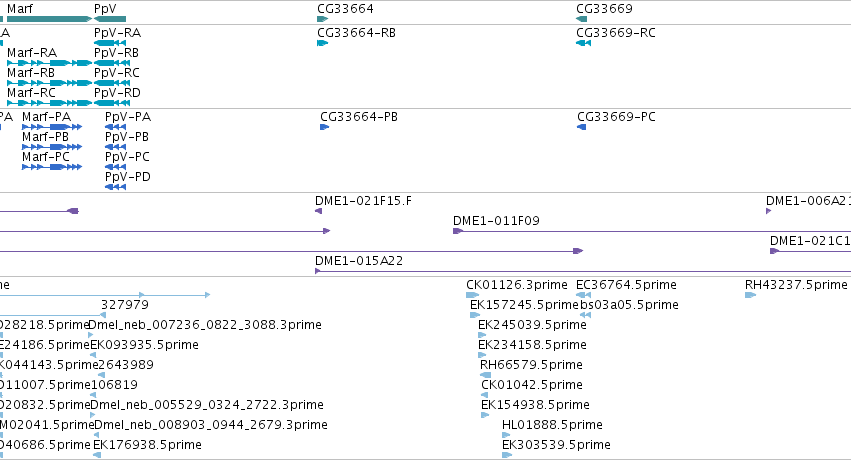Select the PpV-PB protein label
Image resolution: width=851 pixels, height=460 pixels.
pyautogui.click(x=127, y=137)
